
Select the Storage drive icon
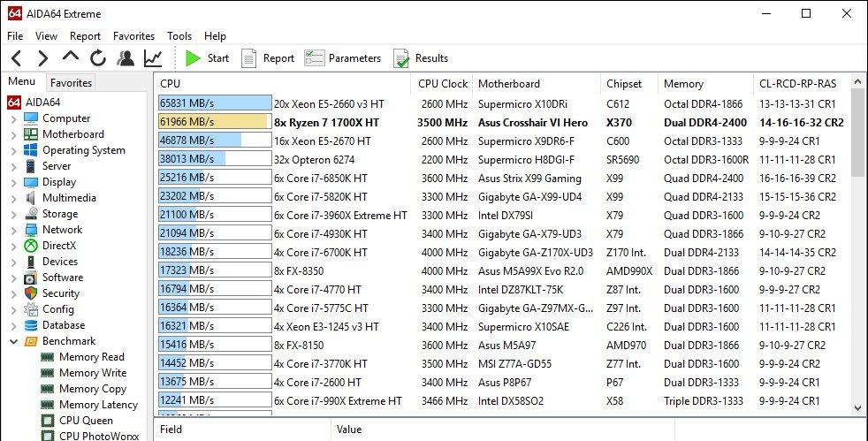pos(31,214)
